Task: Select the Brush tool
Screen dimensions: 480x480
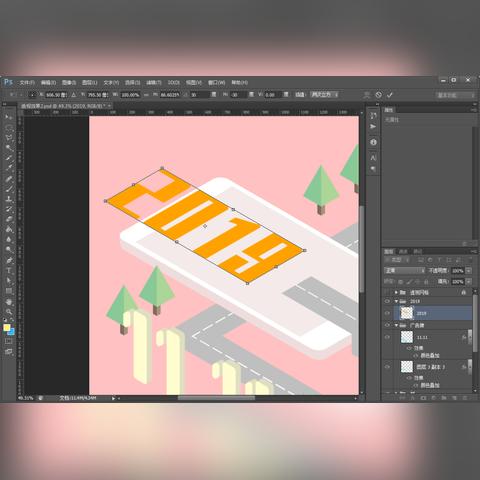Action: point(9,189)
